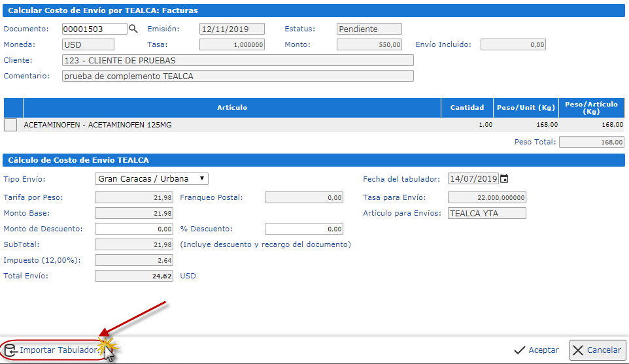Image resolution: width=629 pixels, height=364 pixels.
Task: Click the document search magnifier icon
Action: (133, 29)
